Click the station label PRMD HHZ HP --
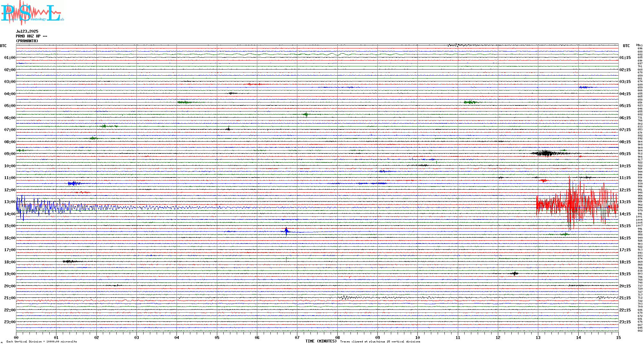Screen dimensions: 644x346 (x=31, y=36)
